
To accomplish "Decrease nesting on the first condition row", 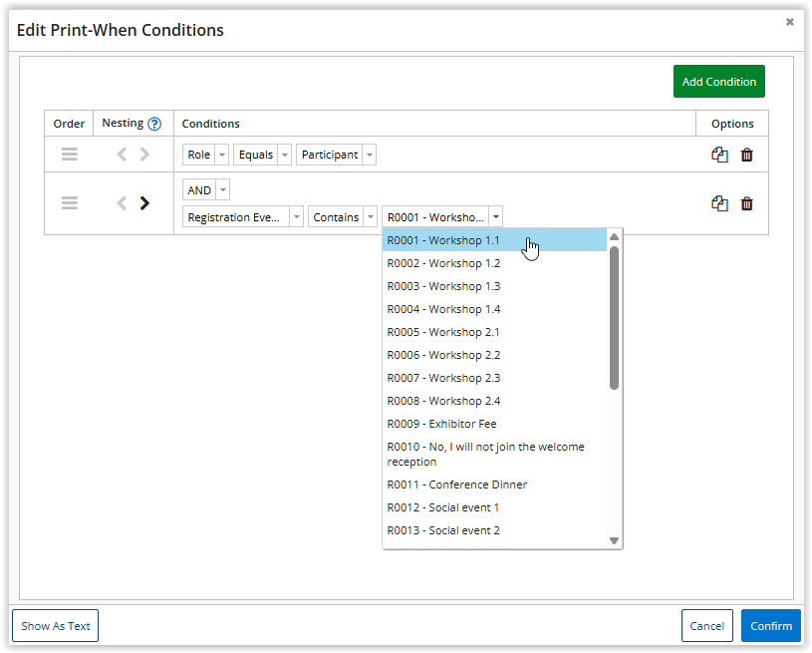I will 122,155.
